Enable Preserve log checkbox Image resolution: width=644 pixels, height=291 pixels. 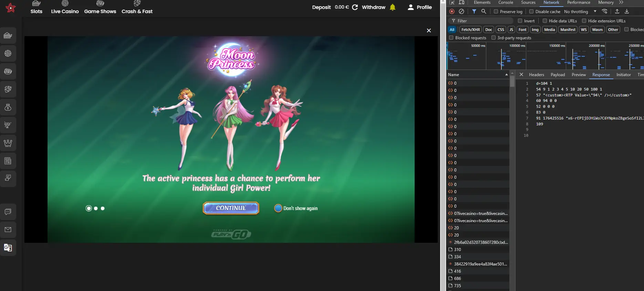click(x=496, y=11)
